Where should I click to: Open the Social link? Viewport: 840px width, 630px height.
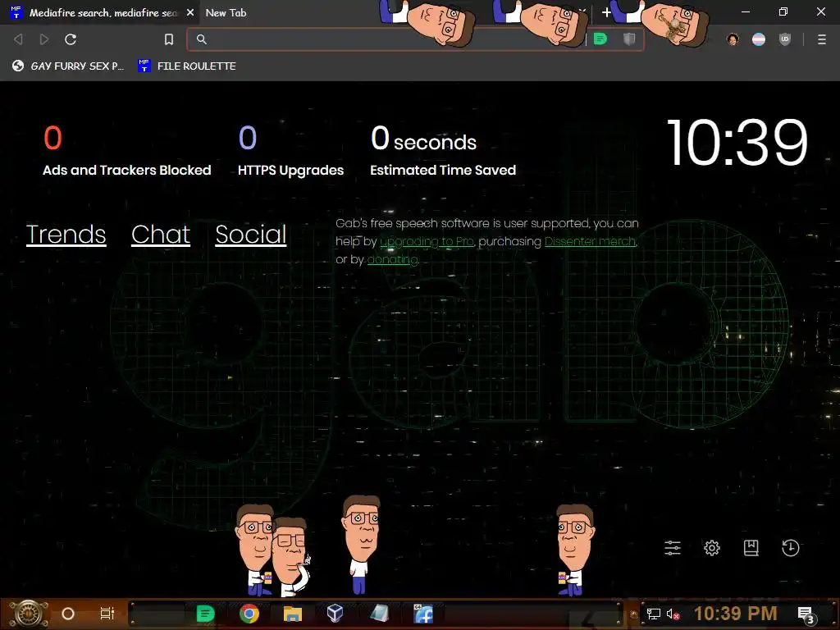(x=251, y=234)
